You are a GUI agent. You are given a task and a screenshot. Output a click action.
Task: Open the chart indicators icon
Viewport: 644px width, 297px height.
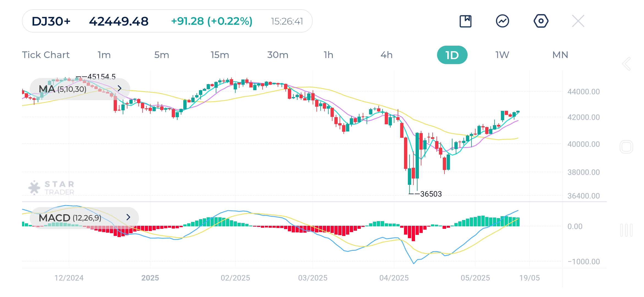503,21
